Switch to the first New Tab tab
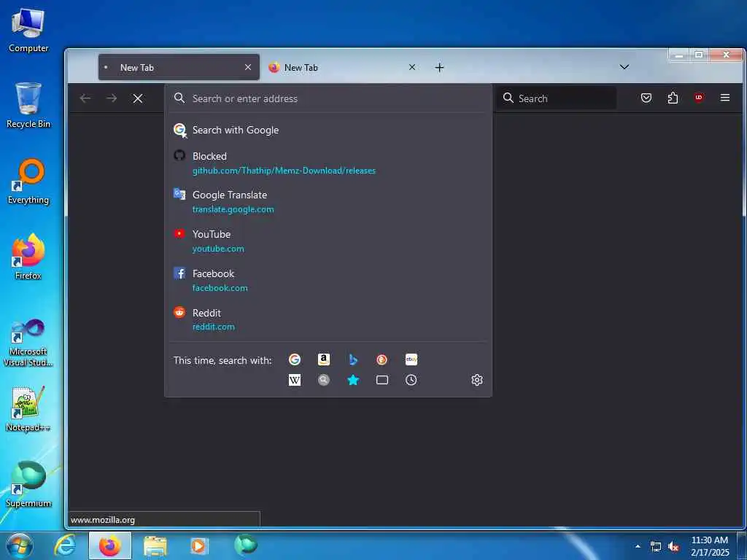 (x=179, y=67)
